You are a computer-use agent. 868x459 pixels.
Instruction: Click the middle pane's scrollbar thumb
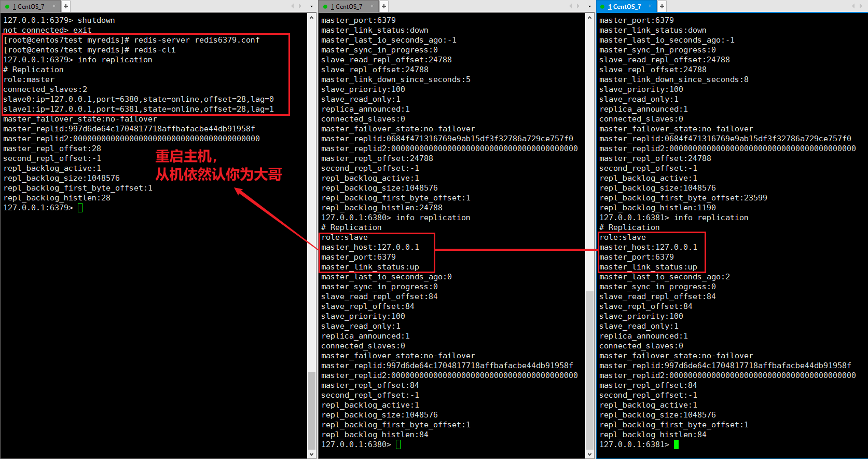click(590, 370)
